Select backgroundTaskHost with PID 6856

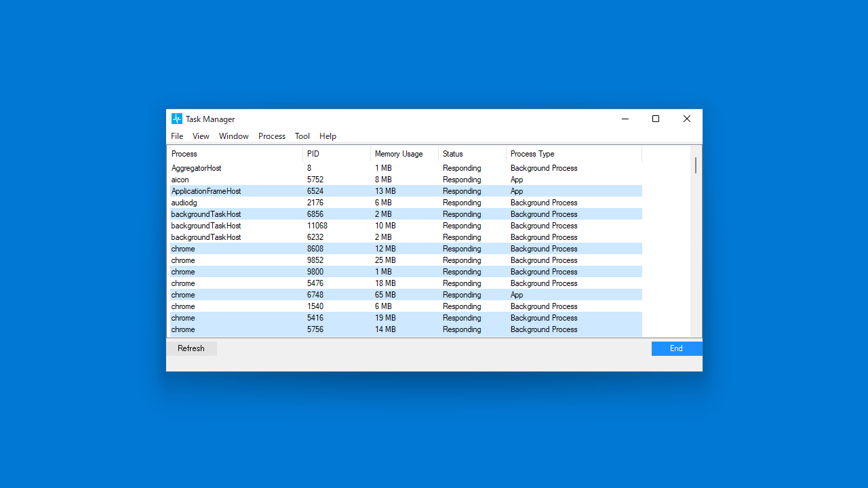coord(406,214)
